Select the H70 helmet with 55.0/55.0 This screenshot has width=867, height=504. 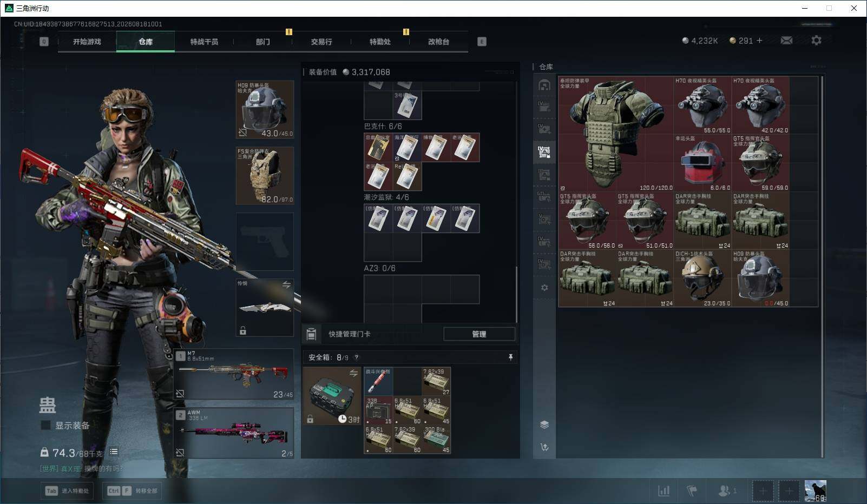click(702, 105)
